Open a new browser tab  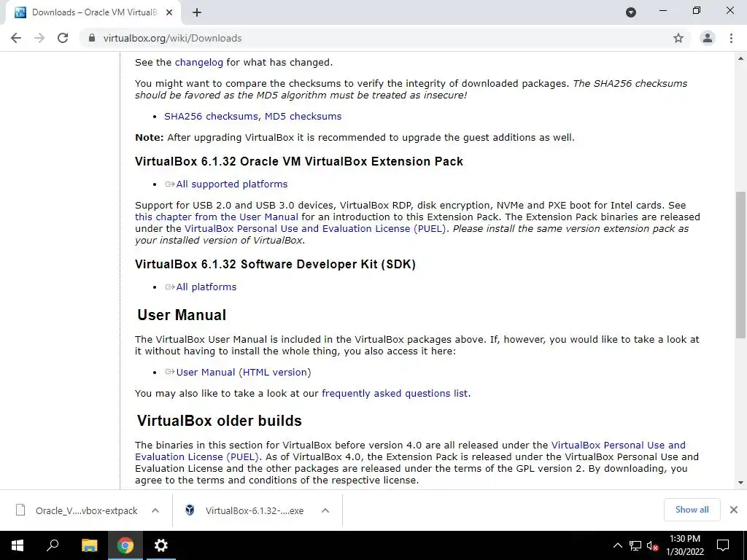[197, 12]
